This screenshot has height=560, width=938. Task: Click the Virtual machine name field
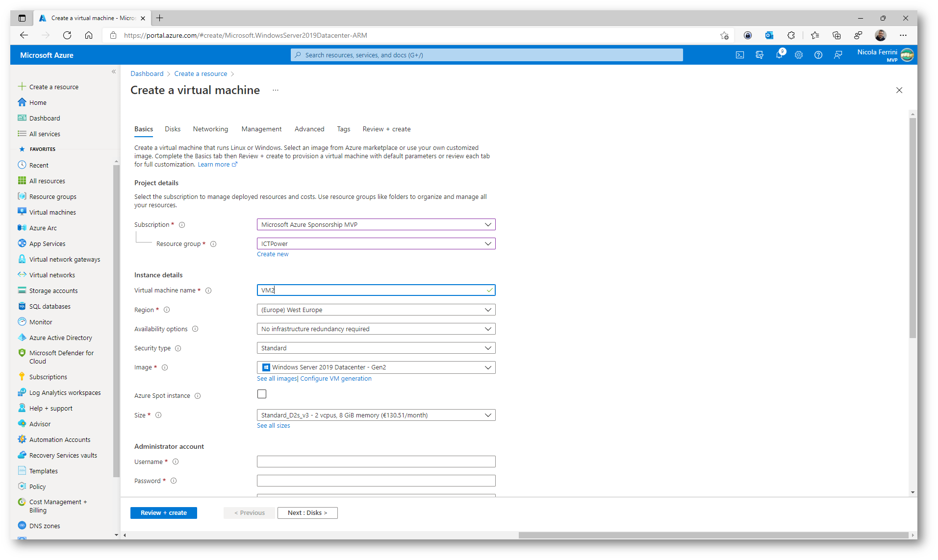click(376, 290)
